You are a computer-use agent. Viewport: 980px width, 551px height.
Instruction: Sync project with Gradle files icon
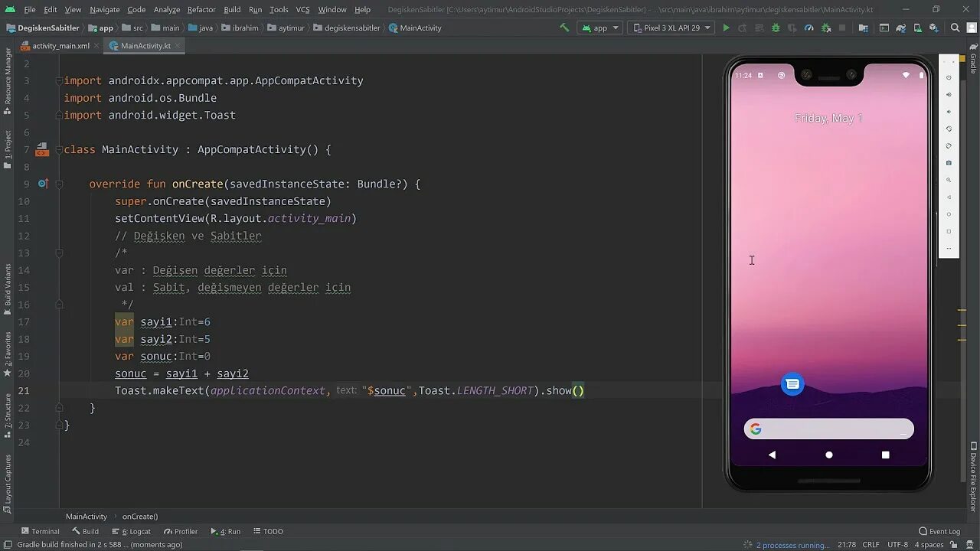[x=900, y=28]
